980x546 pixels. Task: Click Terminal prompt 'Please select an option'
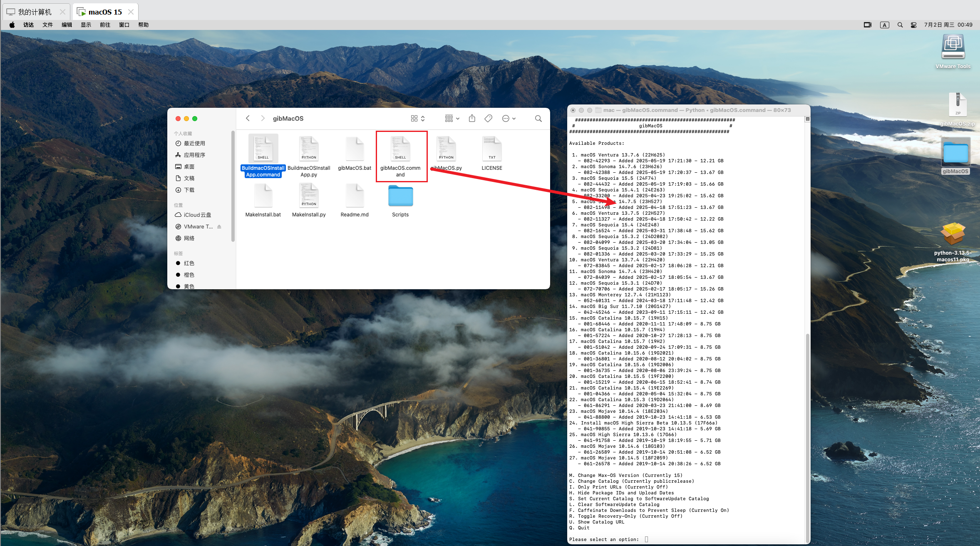(604, 539)
